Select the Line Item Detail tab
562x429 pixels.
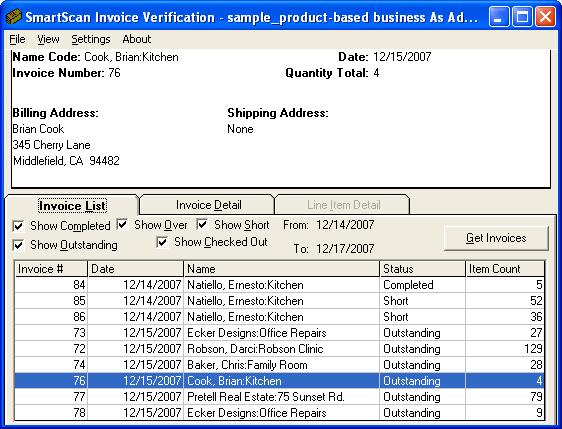pos(343,205)
